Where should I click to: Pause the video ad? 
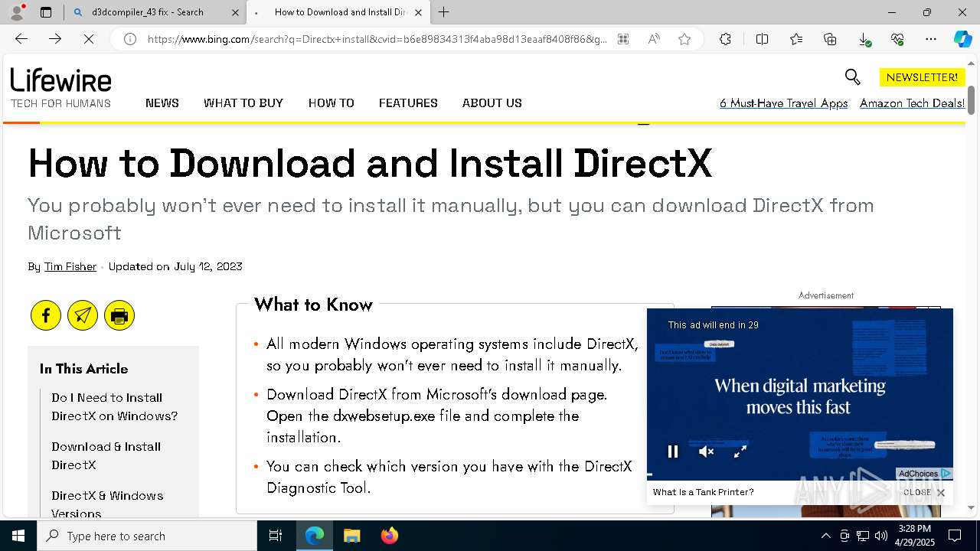coord(673,452)
